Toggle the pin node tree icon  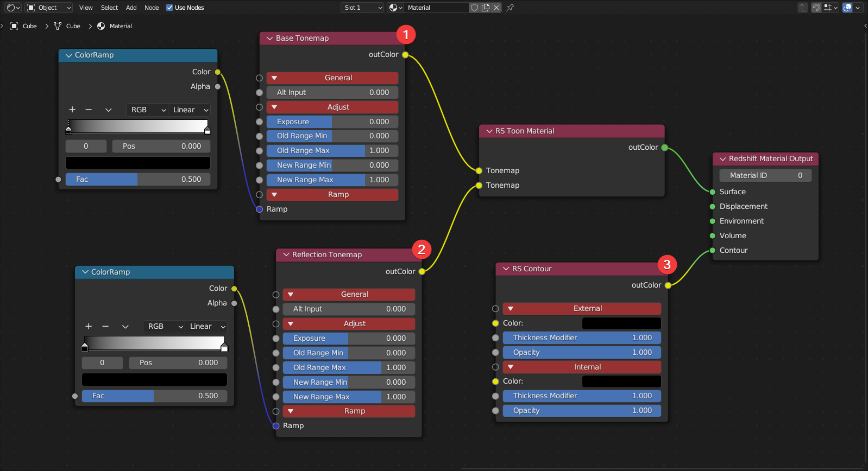pos(510,8)
